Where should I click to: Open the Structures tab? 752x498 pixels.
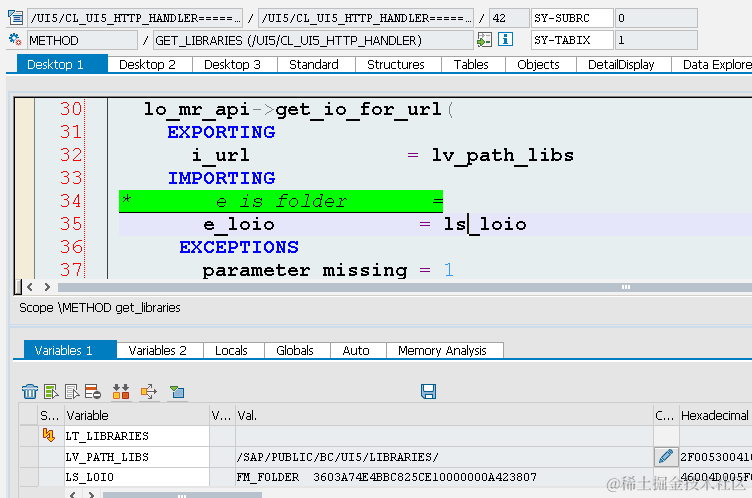click(396, 65)
